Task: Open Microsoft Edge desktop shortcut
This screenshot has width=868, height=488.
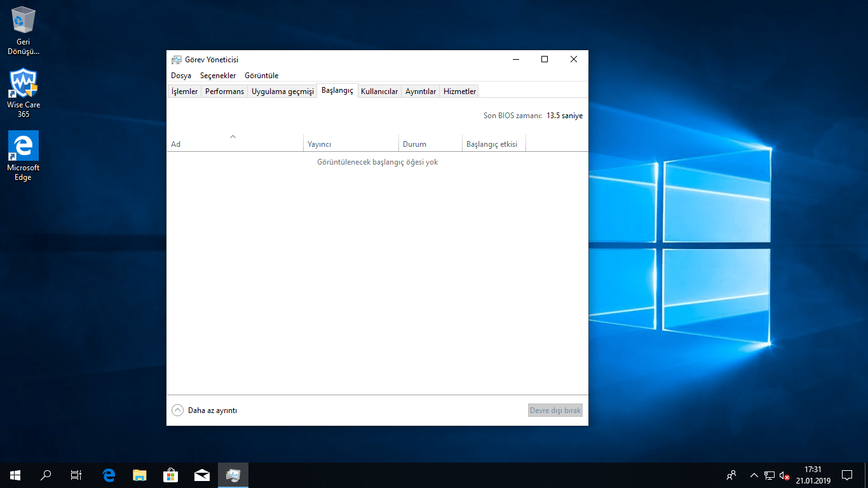Action: click(x=24, y=156)
